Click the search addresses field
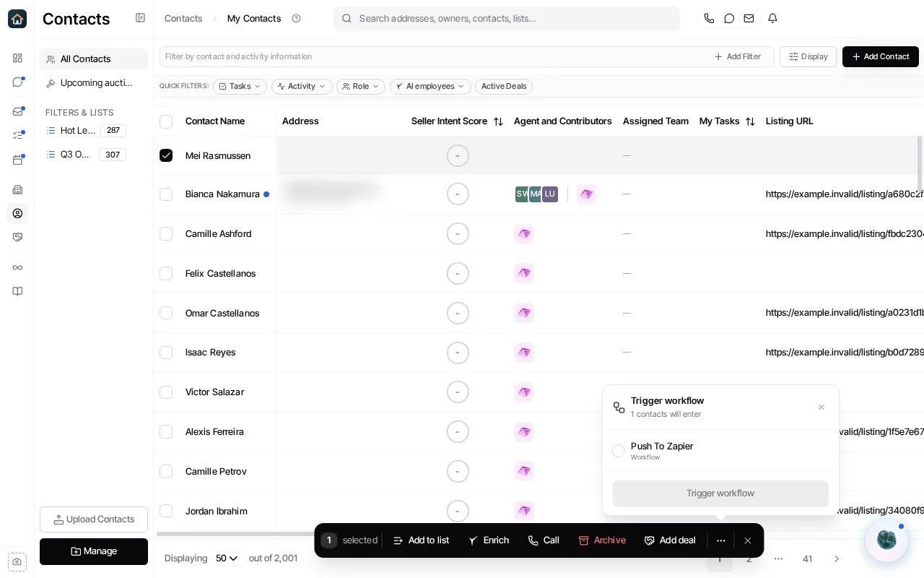The image size is (924, 578). coord(507,19)
